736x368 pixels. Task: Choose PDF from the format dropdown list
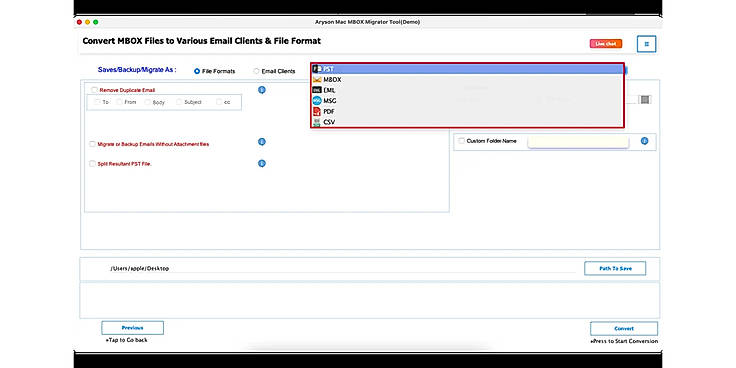pyautogui.click(x=467, y=111)
